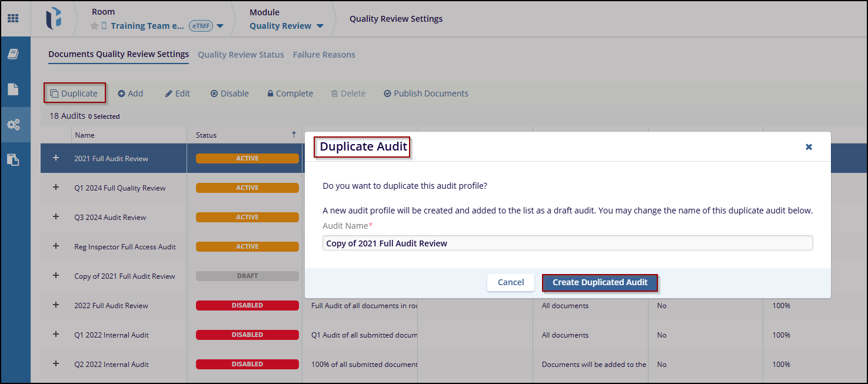Viewport: 868px width, 384px height.
Task: Click inside the Audit Name input field
Action: (x=567, y=243)
